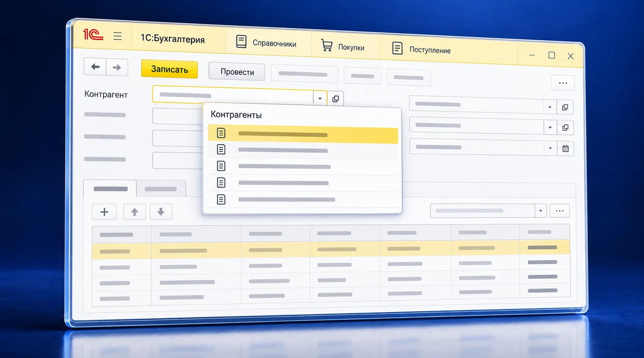Move table row down
Screen dimensions: 644x358
click(161, 212)
